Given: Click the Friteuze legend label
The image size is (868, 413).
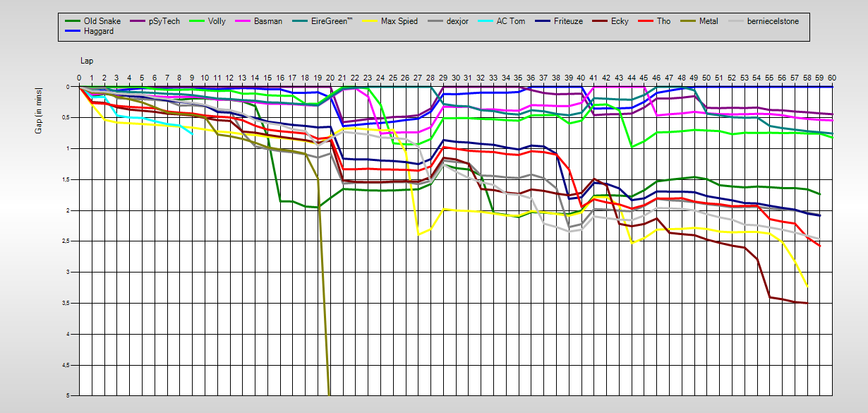Looking at the screenshot, I should (x=569, y=21).
